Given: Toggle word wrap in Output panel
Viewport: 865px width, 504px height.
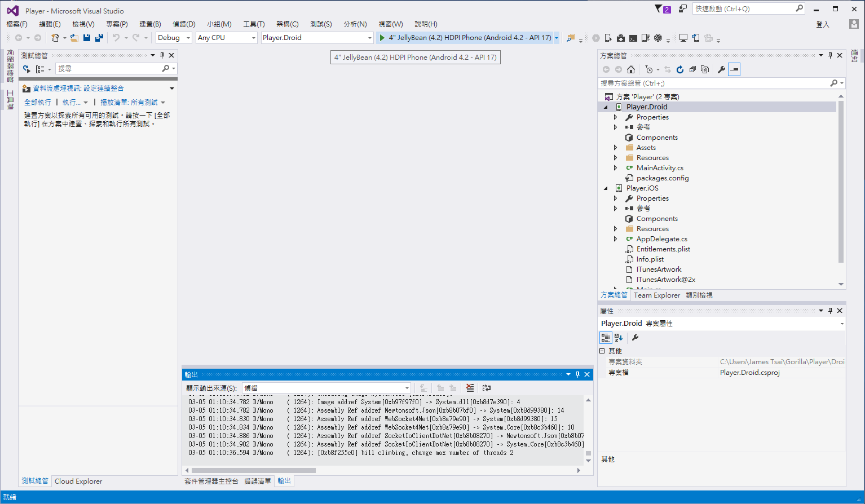Looking at the screenshot, I should point(487,388).
